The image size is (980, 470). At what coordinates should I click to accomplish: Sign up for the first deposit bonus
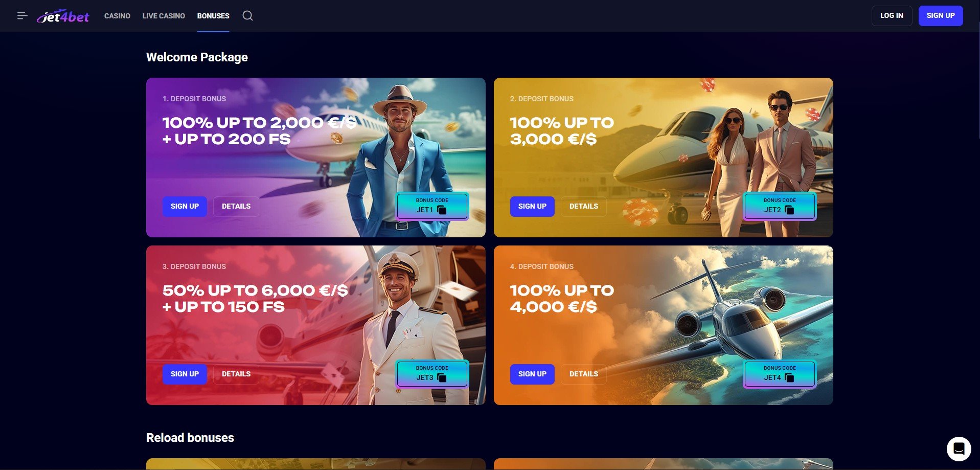pos(185,207)
